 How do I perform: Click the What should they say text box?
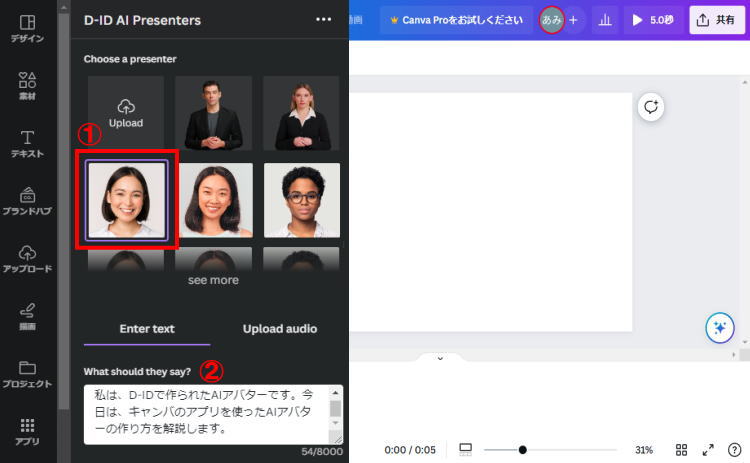(x=207, y=414)
